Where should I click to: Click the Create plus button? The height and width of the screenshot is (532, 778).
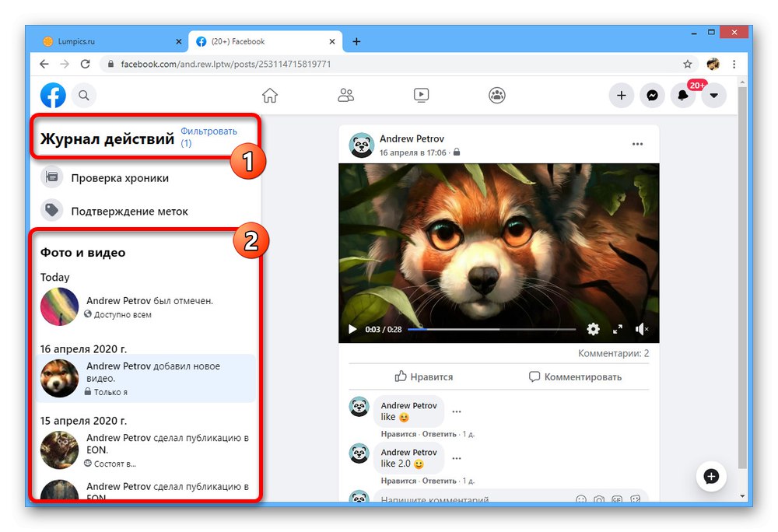[x=621, y=95]
